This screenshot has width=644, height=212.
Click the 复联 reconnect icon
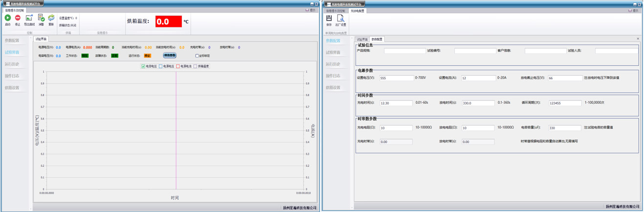click(x=51, y=18)
